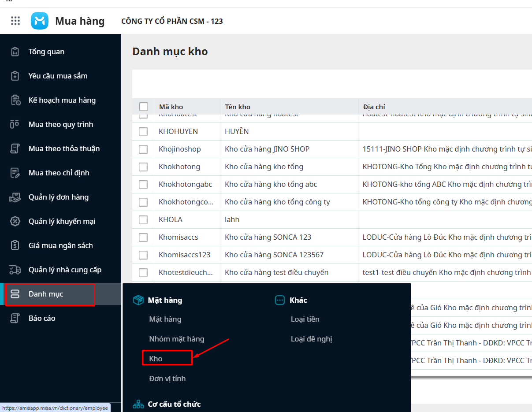Tick the KHOLA row checkbox
Screen dimensions: 532x412
point(143,219)
